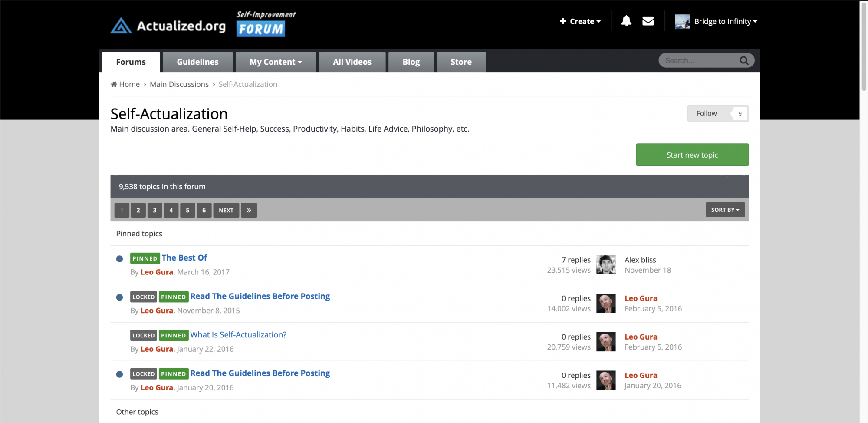
Task: Click January 20, 2016 last post date
Action: pos(653,386)
